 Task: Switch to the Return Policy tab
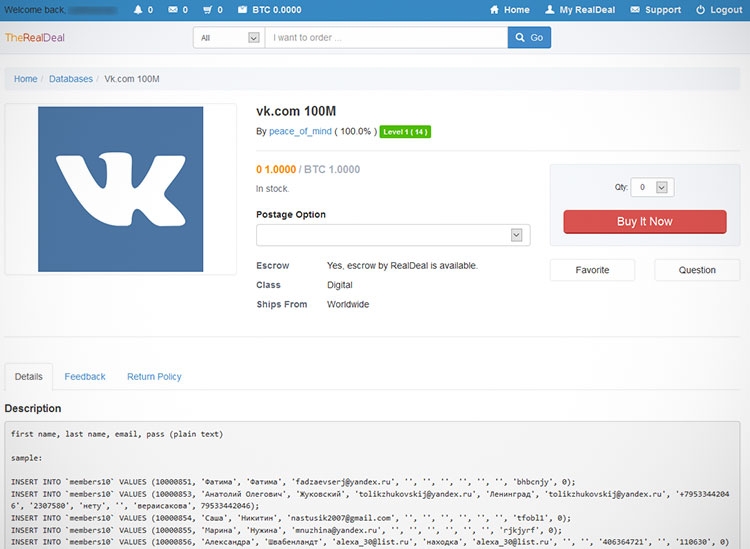click(154, 377)
